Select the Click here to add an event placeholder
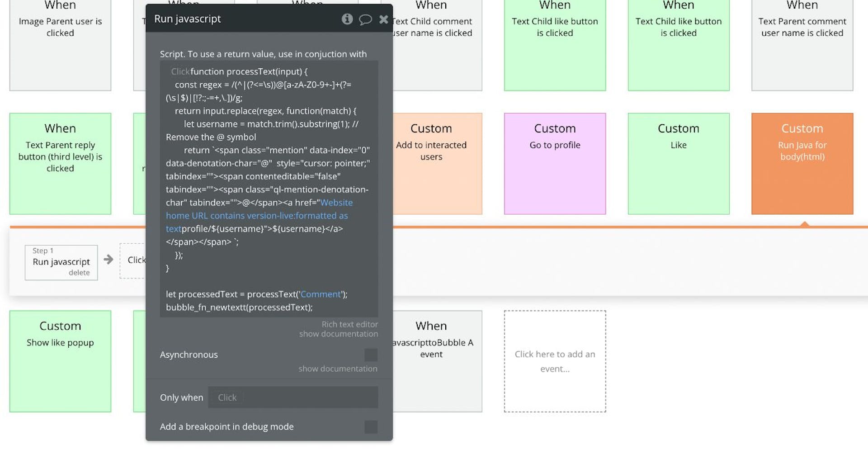The width and height of the screenshot is (868, 449). click(x=555, y=361)
